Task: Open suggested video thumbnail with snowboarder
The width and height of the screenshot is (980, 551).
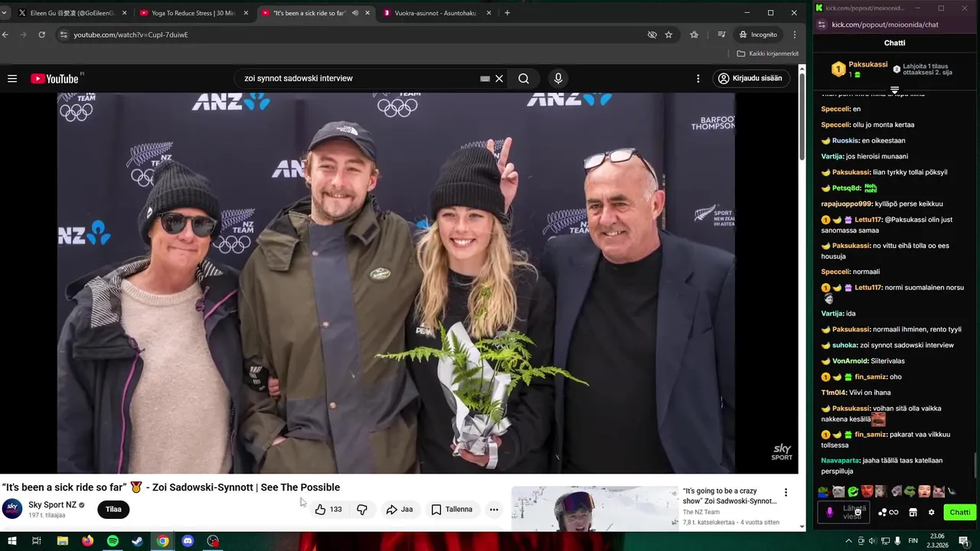Action: tap(594, 507)
